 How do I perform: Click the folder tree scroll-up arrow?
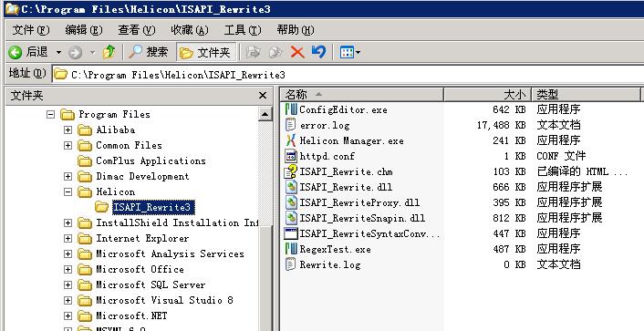click(x=265, y=114)
